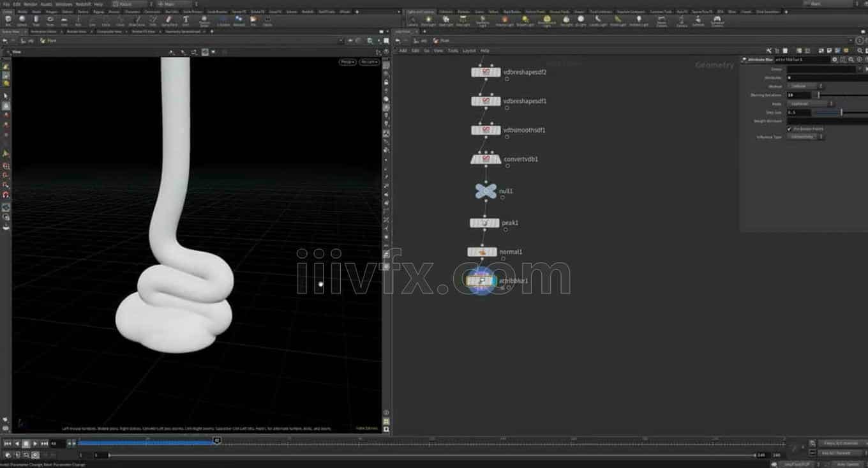Select the null1 node
Image resolution: width=868 pixels, height=468 pixels.
486,191
